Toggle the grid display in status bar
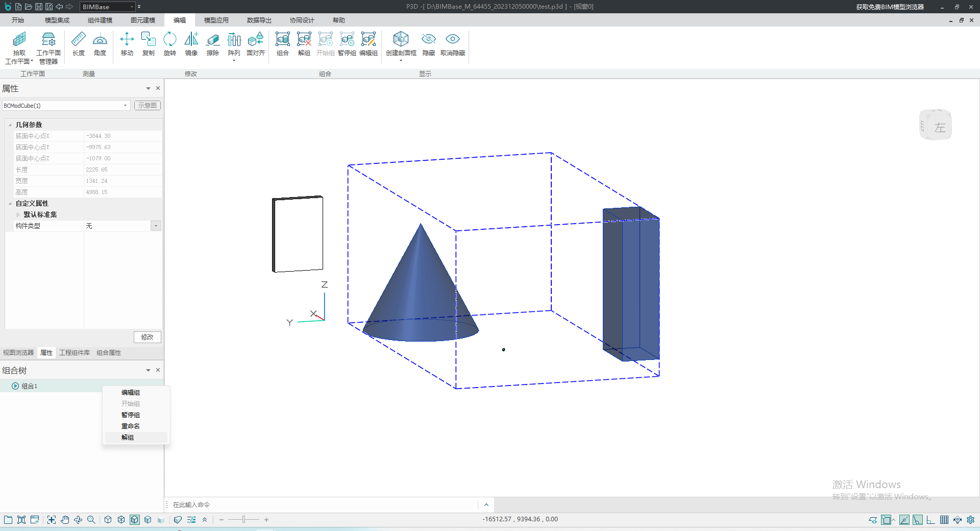980x531 pixels. pyautogui.click(x=944, y=520)
